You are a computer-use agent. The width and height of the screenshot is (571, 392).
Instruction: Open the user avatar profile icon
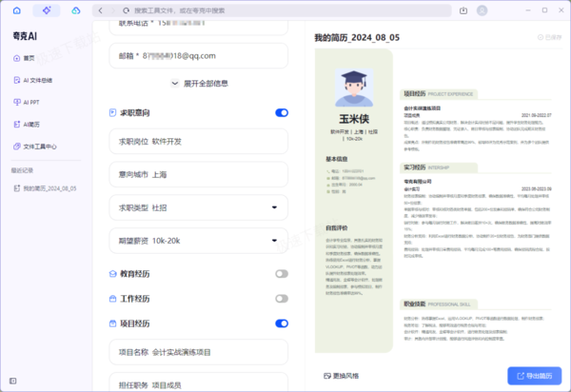(482, 10)
